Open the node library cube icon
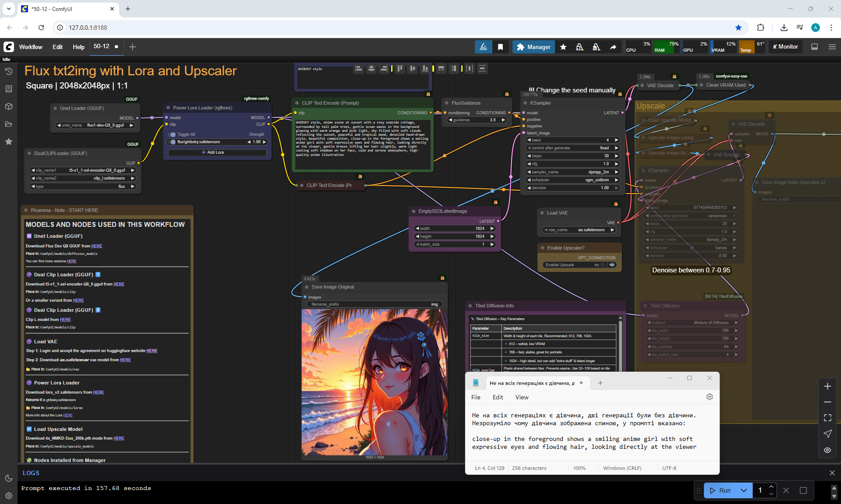Viewport: 841px width, 504px height. [x=8, y=106]
